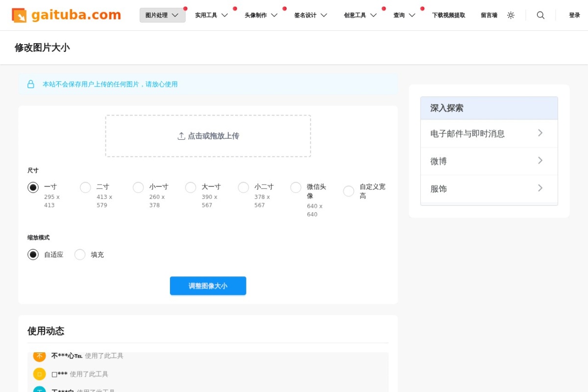Set scaling mode to 自适应

(33, 254)
